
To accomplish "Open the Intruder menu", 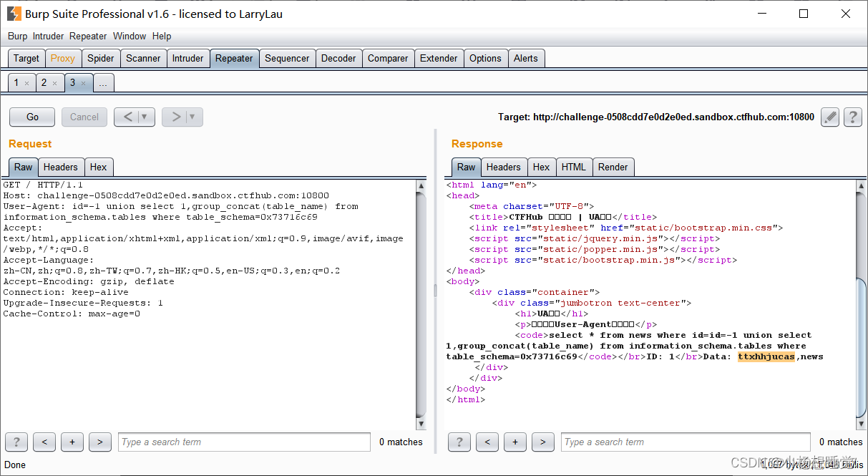I will pos(48,36).
